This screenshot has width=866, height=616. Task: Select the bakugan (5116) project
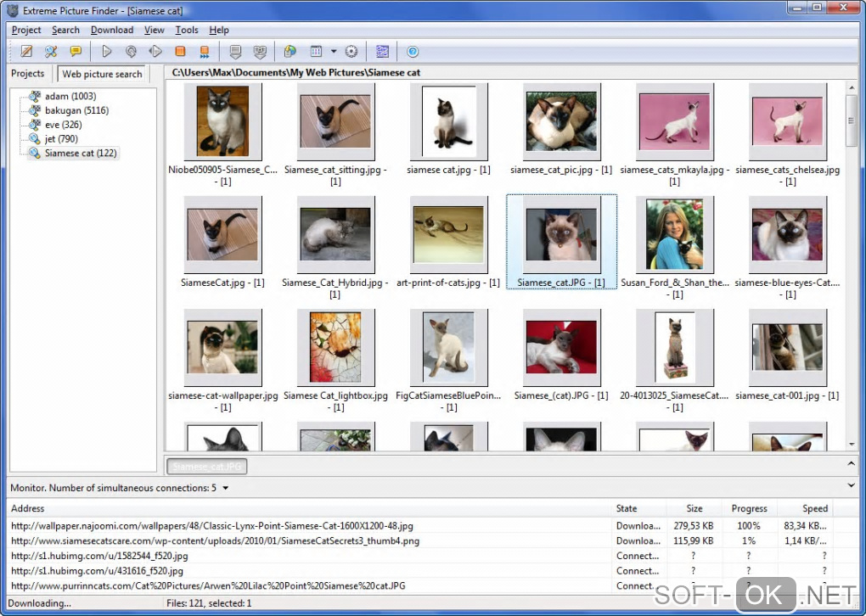pyautogui.click(x=76, y=110)
